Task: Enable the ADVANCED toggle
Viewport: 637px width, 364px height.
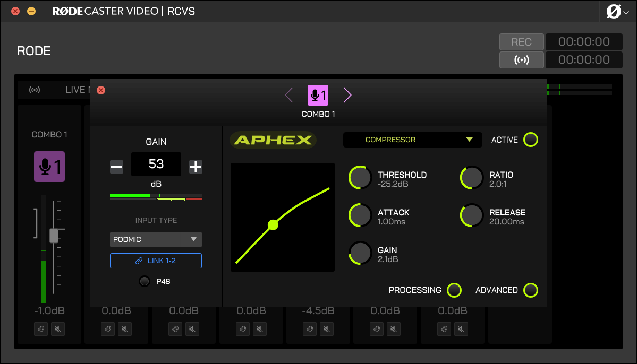Action: [x=531, y=290]
